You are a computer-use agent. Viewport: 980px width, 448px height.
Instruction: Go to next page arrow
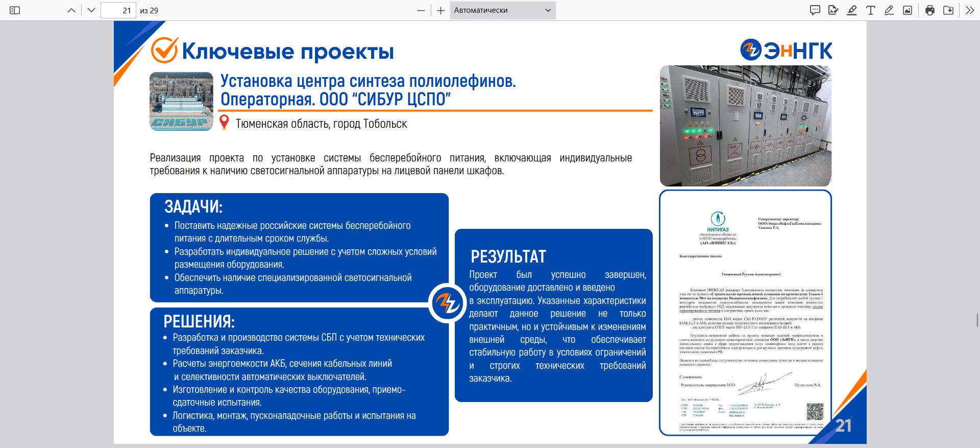click(x=91, y=10)
